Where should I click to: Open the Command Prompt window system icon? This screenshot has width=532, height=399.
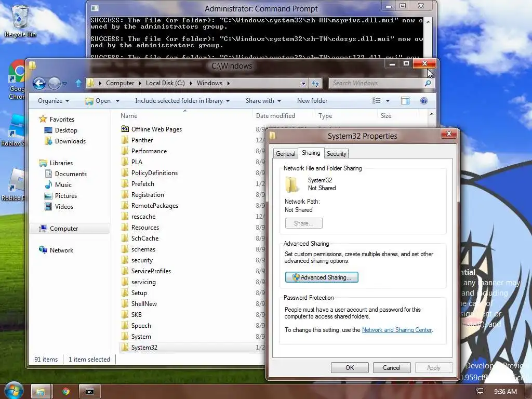(95, 8)
